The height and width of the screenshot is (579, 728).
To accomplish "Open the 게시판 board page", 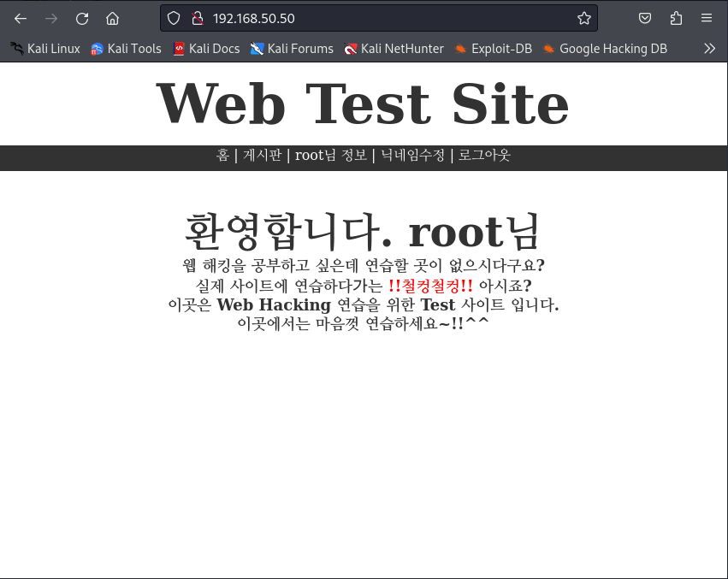I will coord(263,155).
